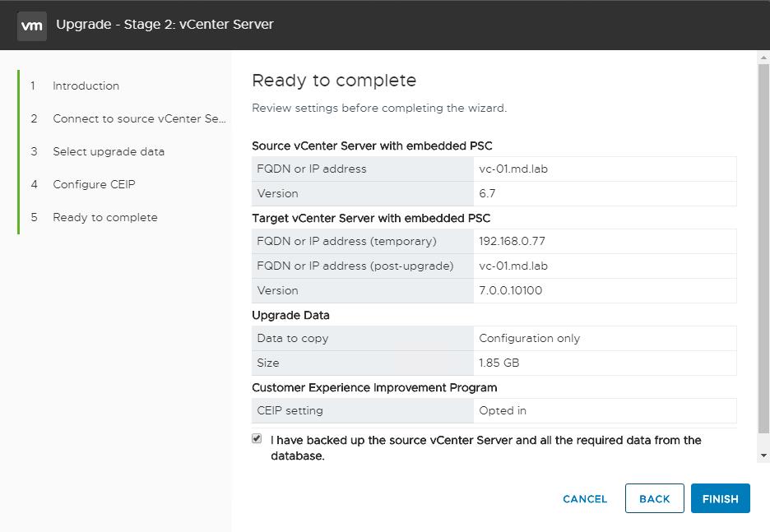The width and height of the screenshot is (770, 532).
Task: Select the Ready to complete step
Action: [x=105, y=217]
